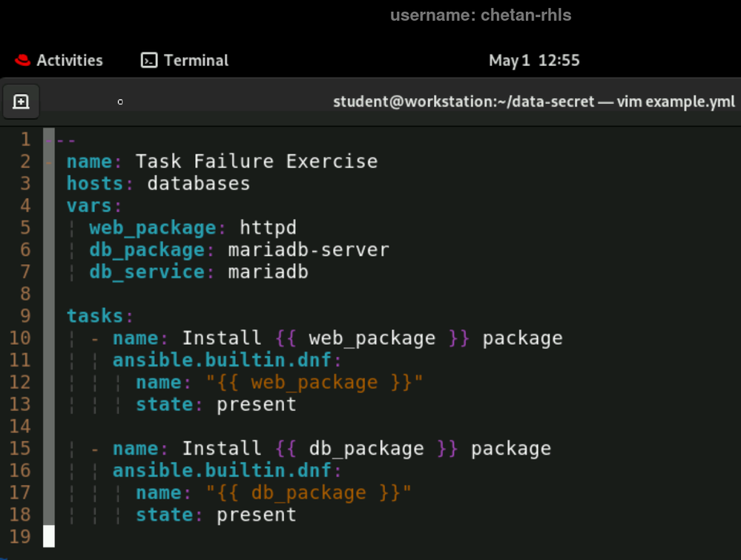This screenshot has width=741, height=560.
Task: Click the 'databases' hosts value
Action: (198, 183)
